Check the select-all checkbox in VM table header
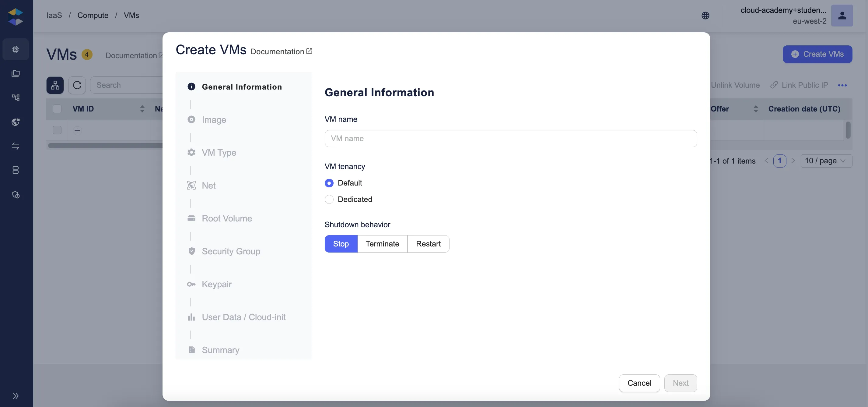The image size is (868, 407). pyautogui.click(x=57, y=109)
